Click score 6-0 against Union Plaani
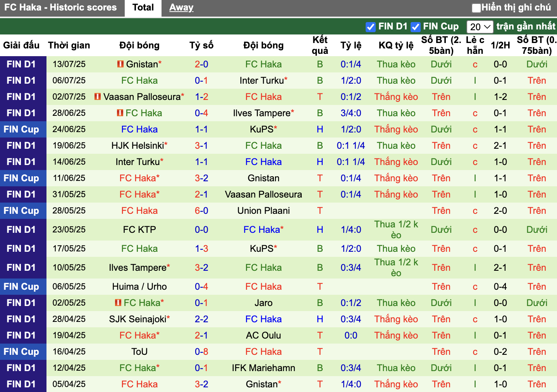This screenshot has width=557, height=392. point(201,211)
